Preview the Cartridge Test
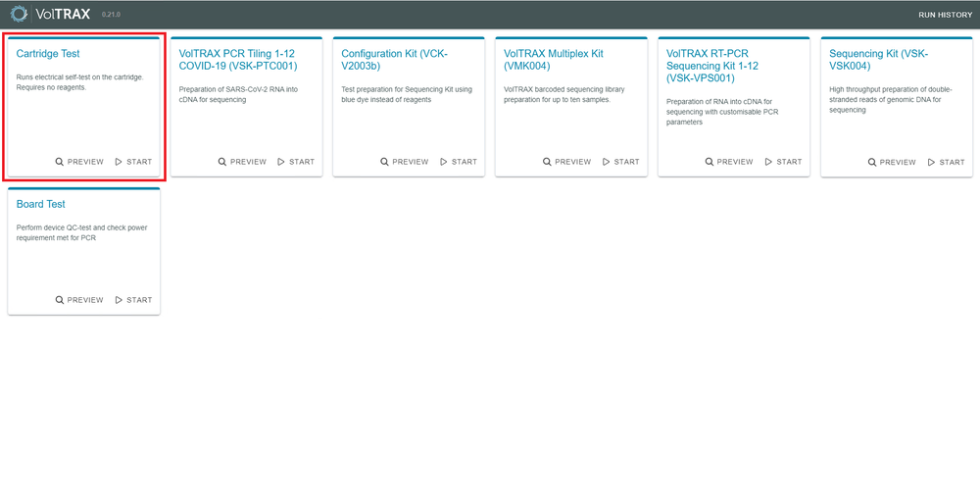Screen dimensions: 980x502 [79, 162]
